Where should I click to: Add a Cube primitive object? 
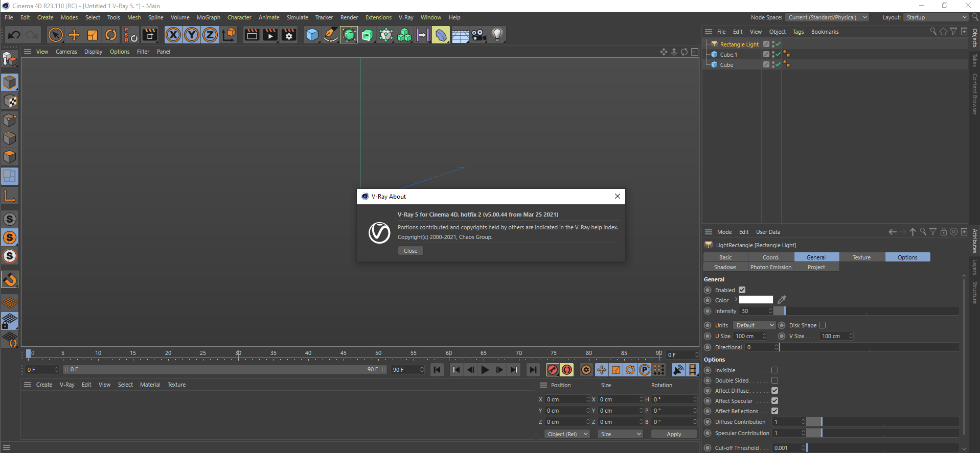(312, 35)
